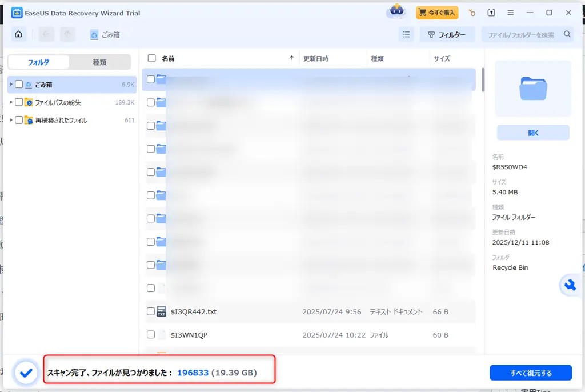Click the 今すぐ購入 purchase banner
Viewport: 585px width, 392px height.
(436, 12)
